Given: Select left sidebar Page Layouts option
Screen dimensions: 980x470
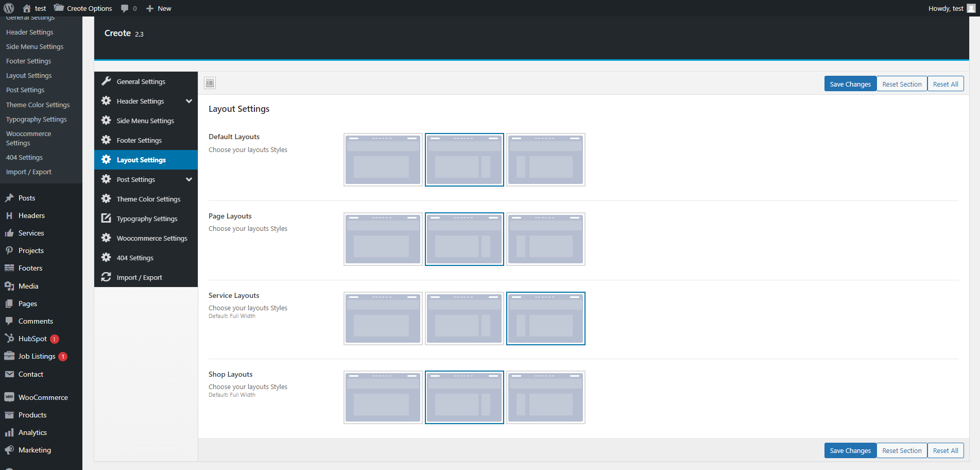Looking at the screenshot, I should click(545, 239).
